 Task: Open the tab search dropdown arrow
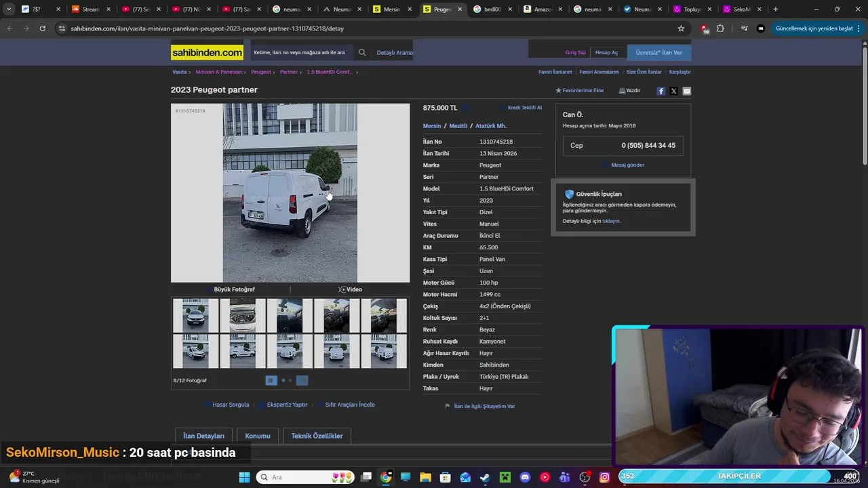click(x=9, y=9)
